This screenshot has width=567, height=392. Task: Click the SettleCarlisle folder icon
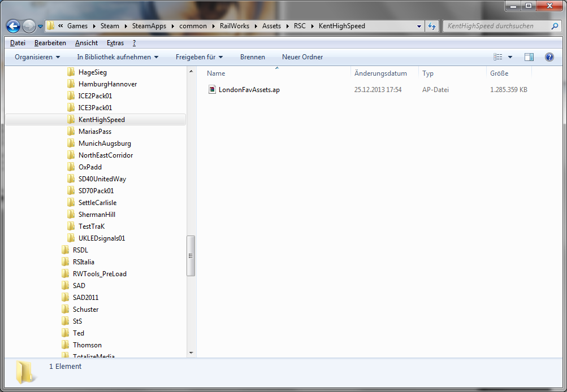click(x=71, y=203)
